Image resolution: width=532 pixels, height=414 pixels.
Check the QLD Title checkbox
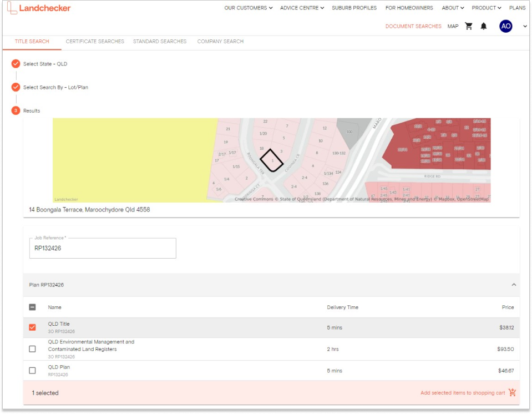click(x=32, y=327)
